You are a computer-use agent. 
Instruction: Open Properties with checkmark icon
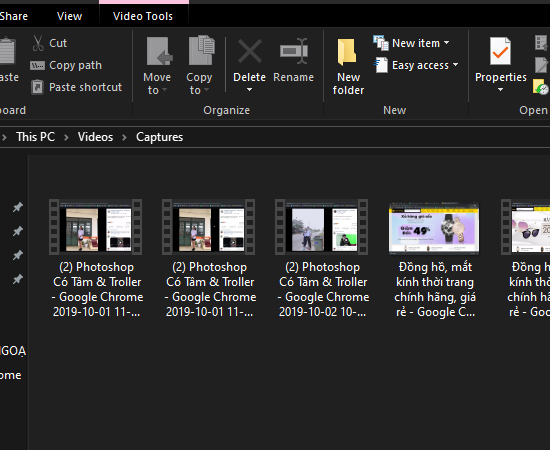[x=500, y=51]
